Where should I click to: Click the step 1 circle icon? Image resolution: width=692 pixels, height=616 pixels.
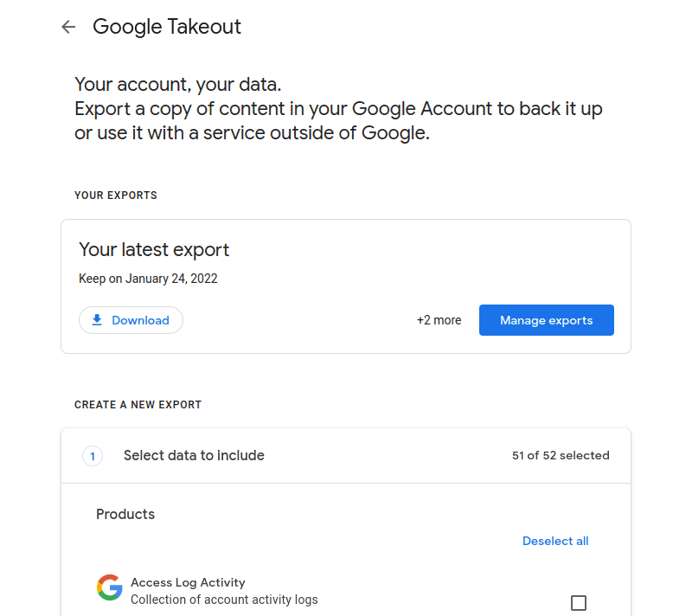click(x=93, y=456)
